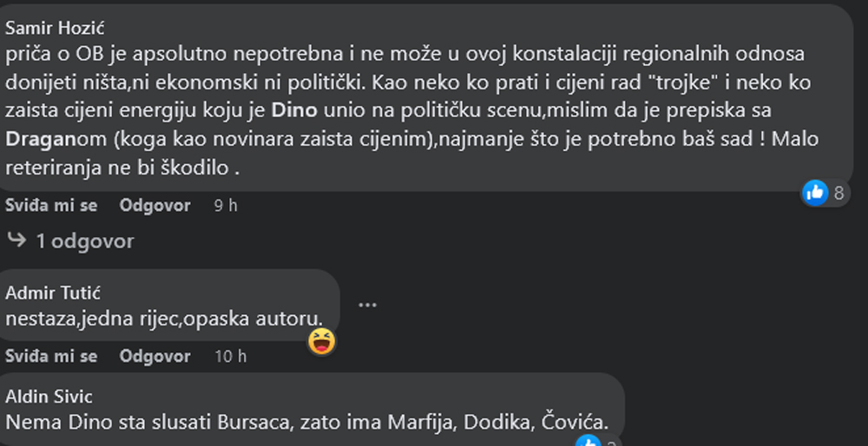Open the '10 h' timestamp link
868x446 pixels.
[x=230, y=357]
